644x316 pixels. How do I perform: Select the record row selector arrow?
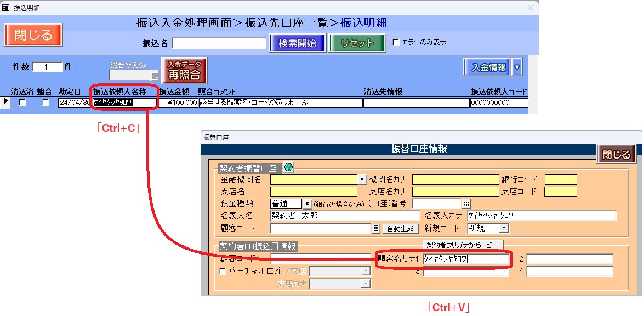coord(5,101)
